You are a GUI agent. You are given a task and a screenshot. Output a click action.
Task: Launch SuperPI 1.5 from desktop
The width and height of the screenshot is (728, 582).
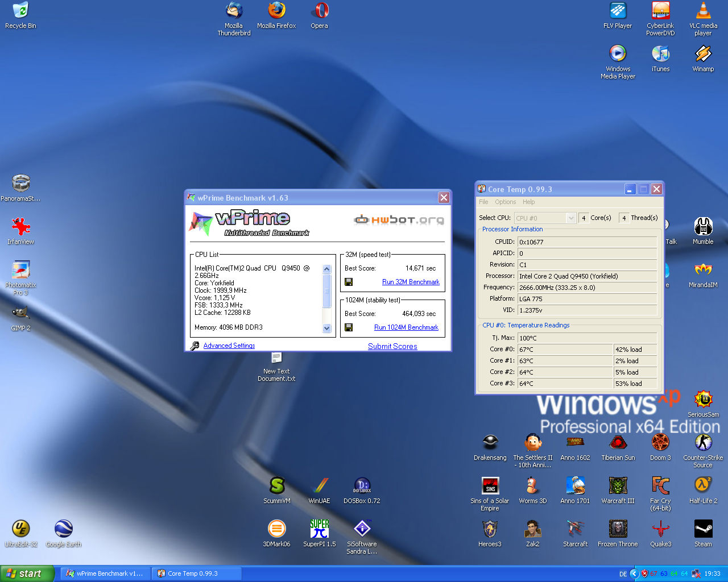[319, 529]
